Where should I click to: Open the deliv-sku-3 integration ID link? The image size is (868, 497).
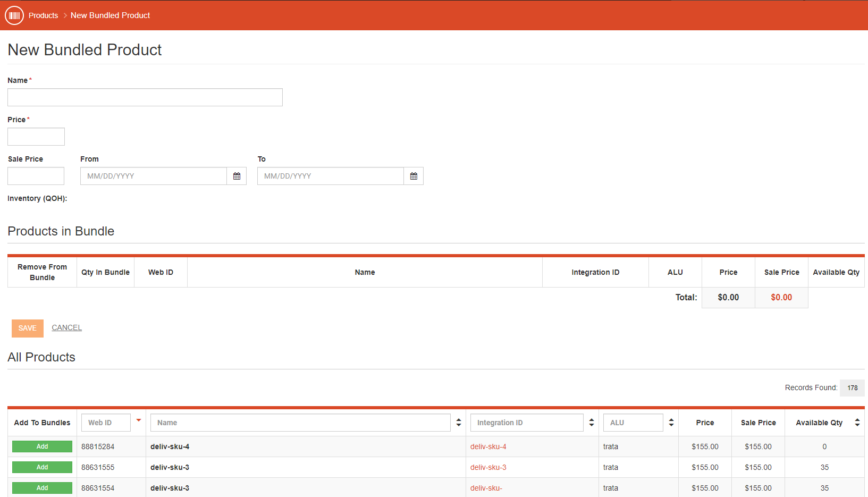(x=488, y=467)
